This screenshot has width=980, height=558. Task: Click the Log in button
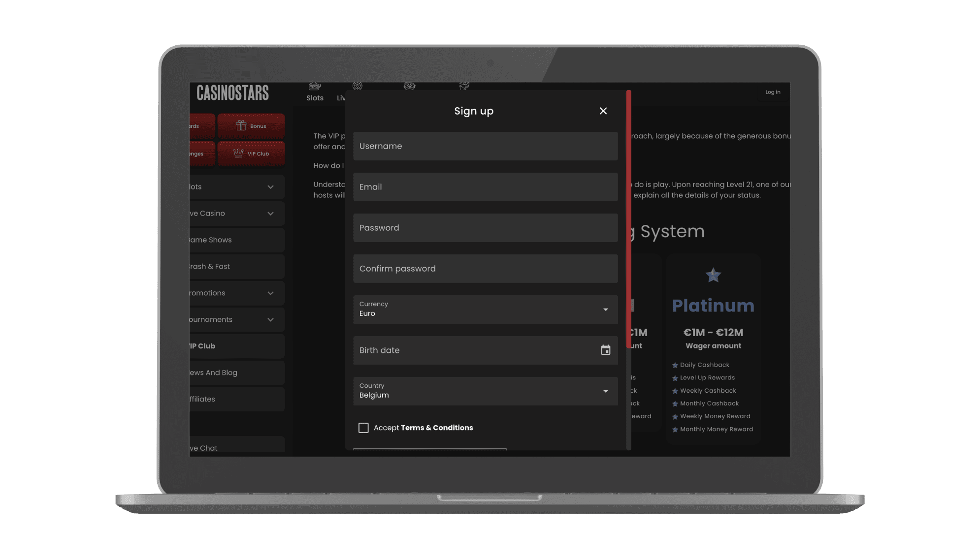pos(773,93)
